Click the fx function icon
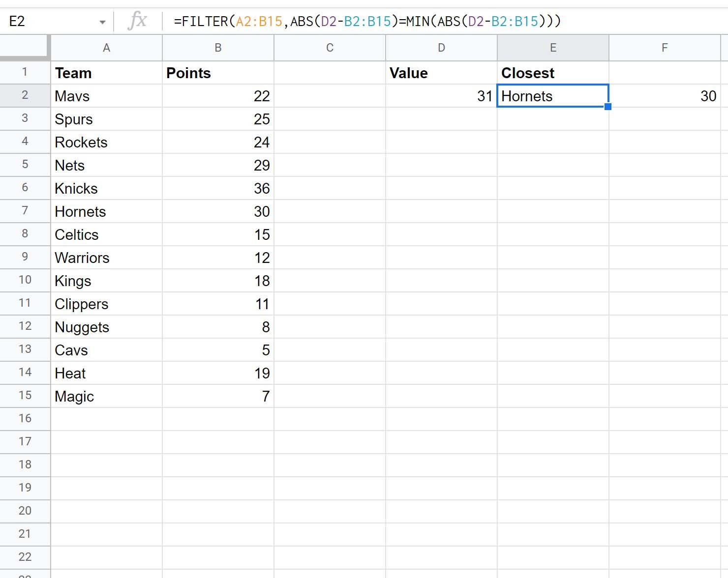Image resolution: width=728 pixels, height=578 pixels. click(x=137, y=21)
